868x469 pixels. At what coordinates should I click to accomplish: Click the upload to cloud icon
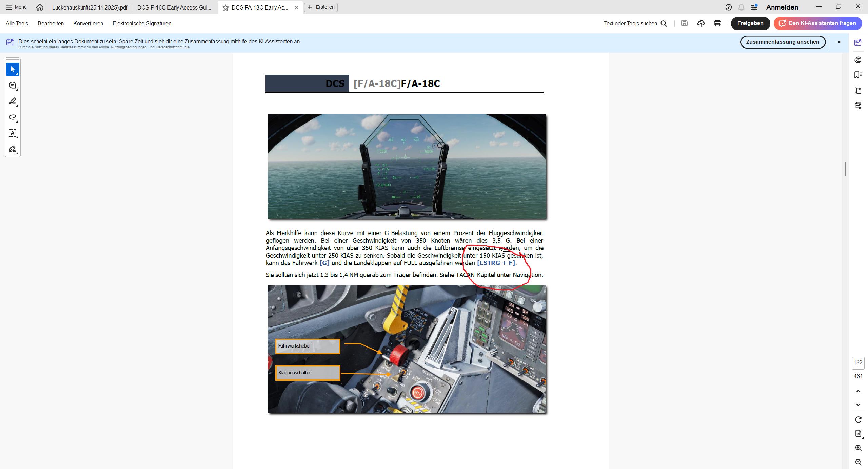[x=701, y=23]
